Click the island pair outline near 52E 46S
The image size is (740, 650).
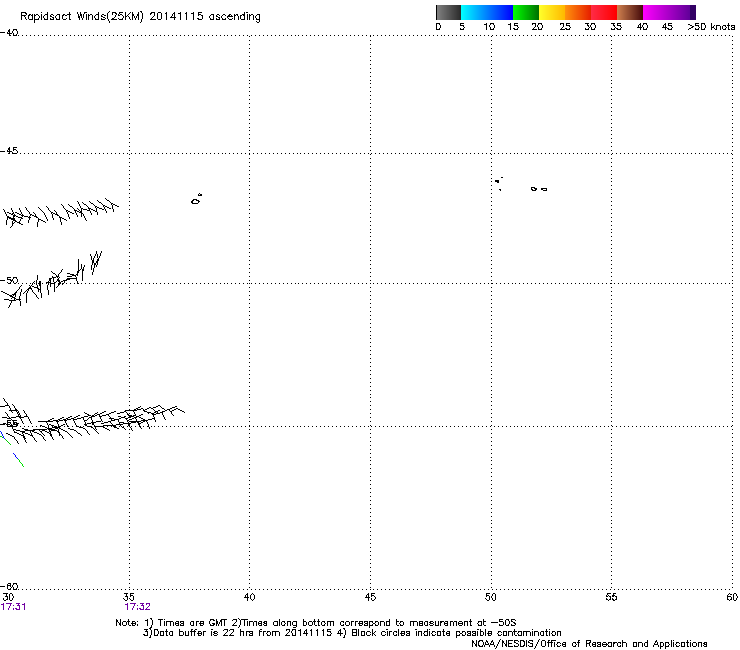pyautogui.click(x=539, y=189)
